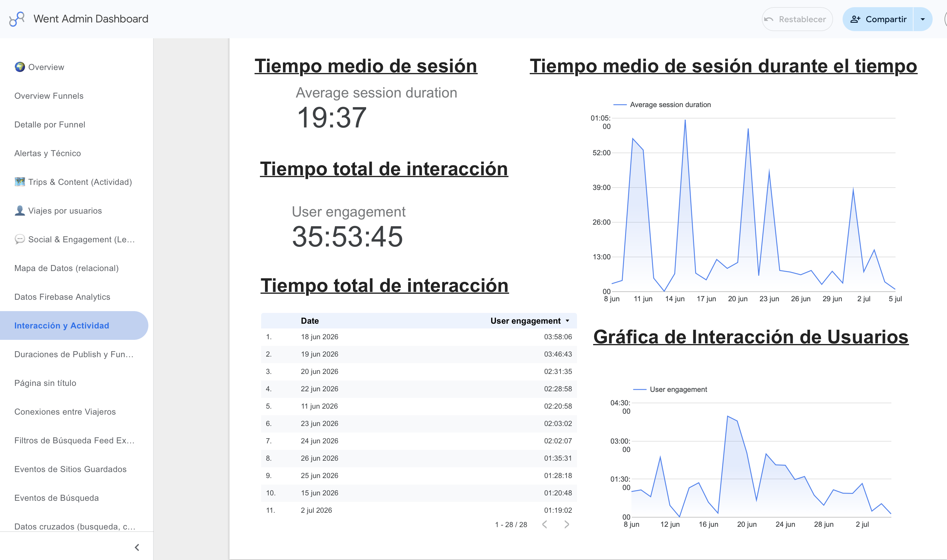947x560 pixels.
Task: Click the table row for 19 jun 2026
Action: [x=419, y=354]
